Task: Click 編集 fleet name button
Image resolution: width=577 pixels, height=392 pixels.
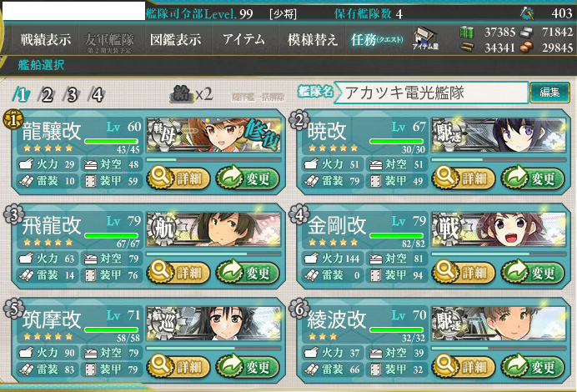Action: [549, 93]
